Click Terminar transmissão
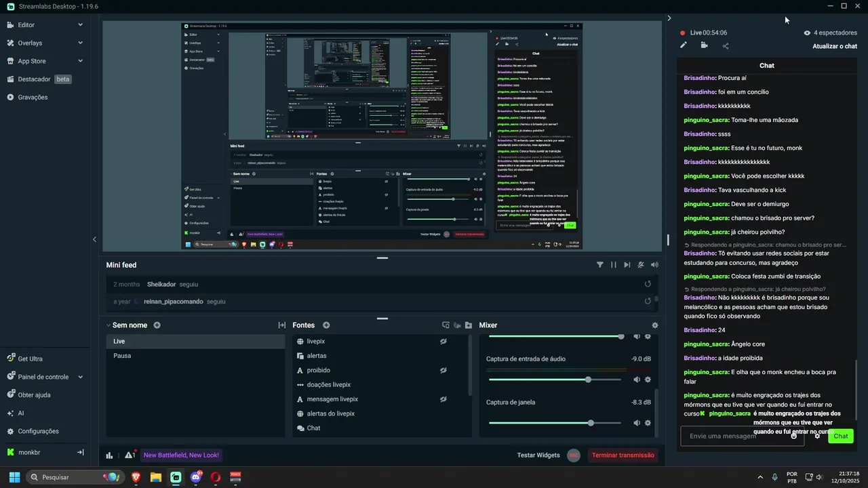The width and height of the screenshot is (868, 488). click(x=623, y=455)
